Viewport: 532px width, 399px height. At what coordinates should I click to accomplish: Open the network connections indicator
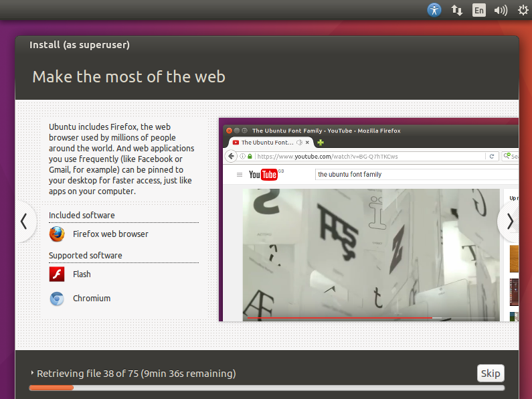(456, 11)
